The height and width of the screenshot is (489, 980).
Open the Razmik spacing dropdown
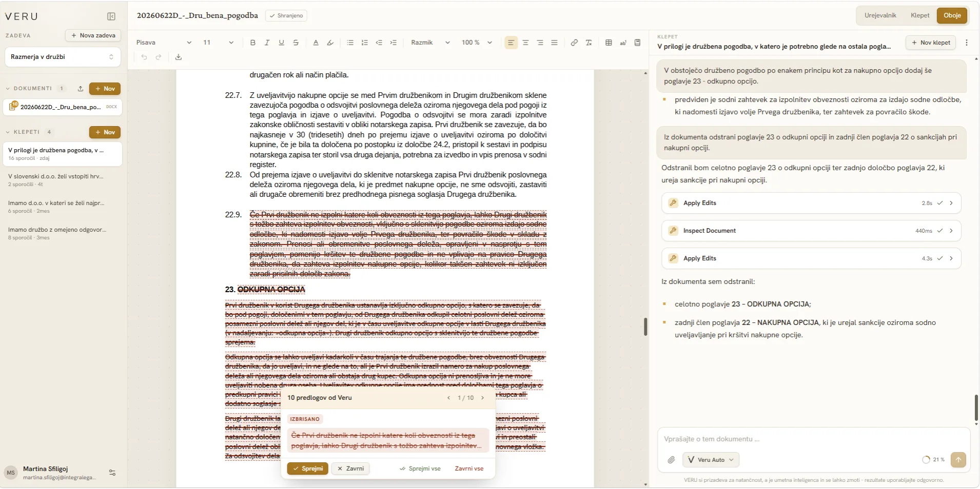tap(430, 43)
